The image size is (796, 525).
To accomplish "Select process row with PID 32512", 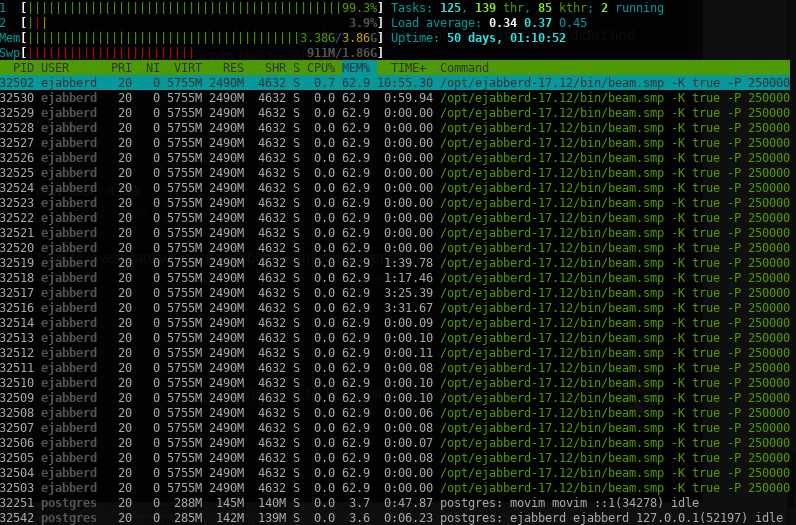I will click(x=395, y=352).
